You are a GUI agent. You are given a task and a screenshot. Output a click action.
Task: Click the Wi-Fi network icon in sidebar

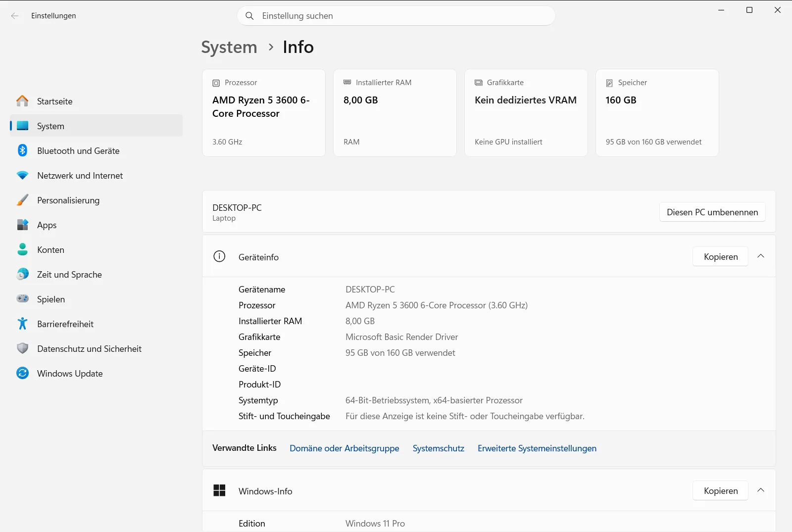point(22,175)
